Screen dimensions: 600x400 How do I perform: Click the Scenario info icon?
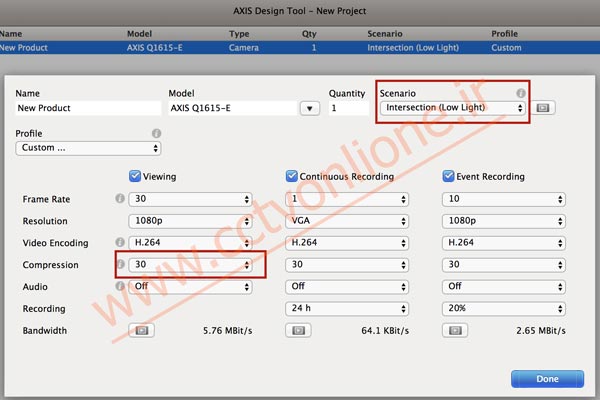coord(520,93)
